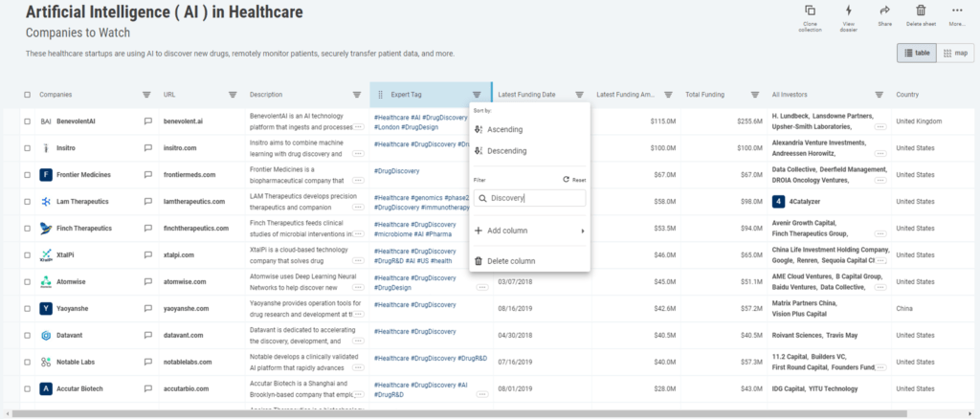Open comment icon for Lam Therapeutics
The height and width of the screenshot is (419, 980).
(x=148, y=202)
